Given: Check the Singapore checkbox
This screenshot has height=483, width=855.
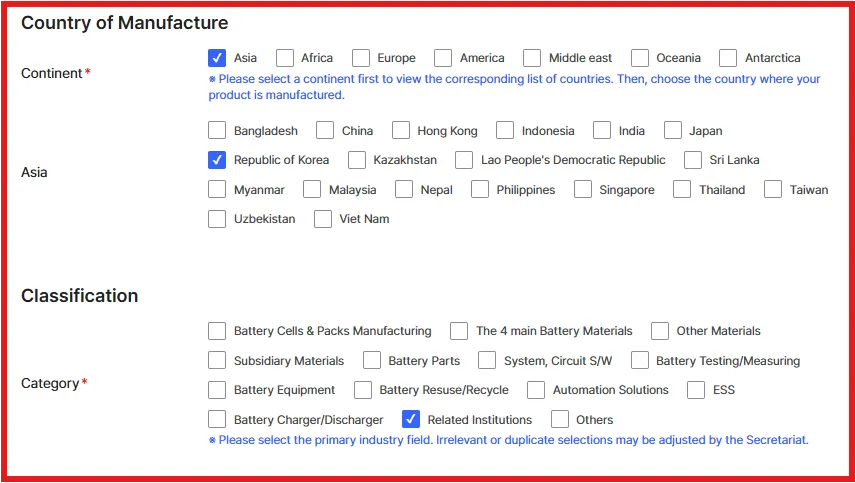Looking at the screenshot, I should pyautogui.click(x=583, y=189).
